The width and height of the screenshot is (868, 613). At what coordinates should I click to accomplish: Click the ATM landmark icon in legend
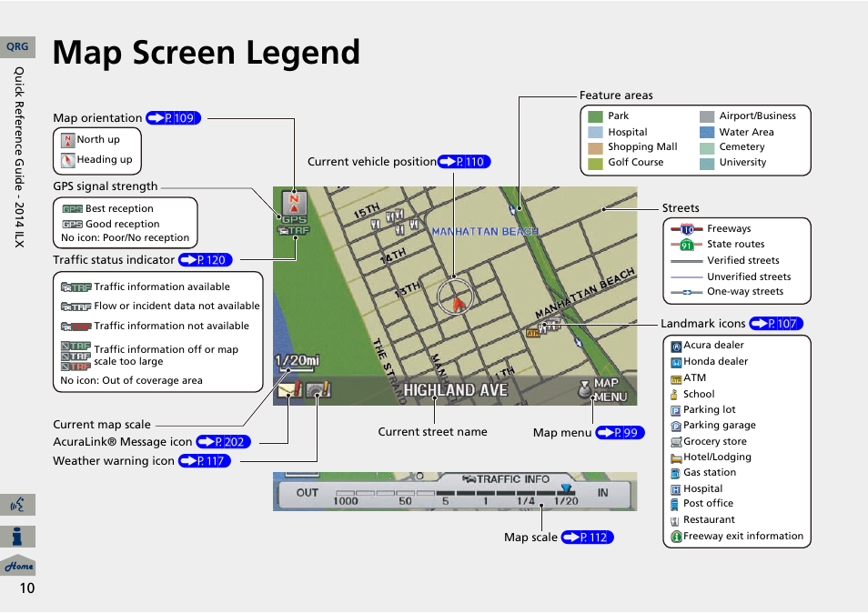coord(676,379)
